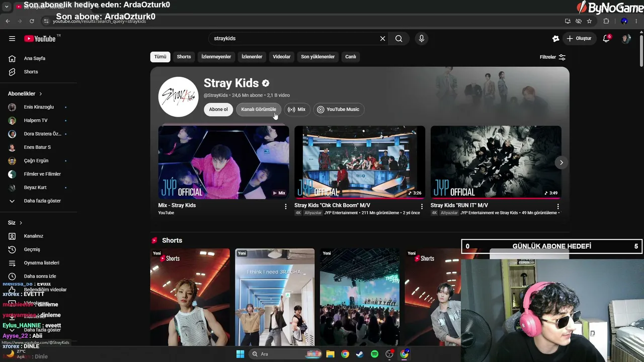The image size is (644, 362).
Task: Open the YouTube hamburger guide menu
Action: click(x=12, y=39)
